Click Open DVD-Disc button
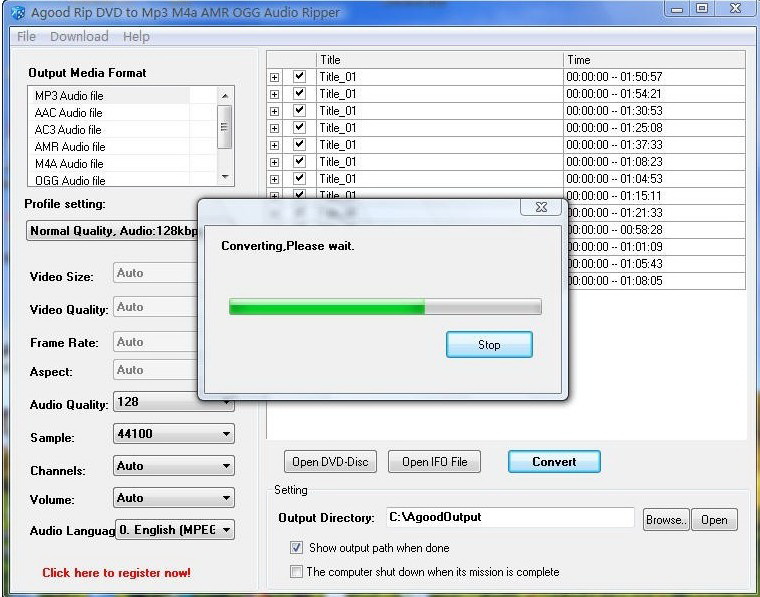760x597 pixels. click(x=330, y=462)
